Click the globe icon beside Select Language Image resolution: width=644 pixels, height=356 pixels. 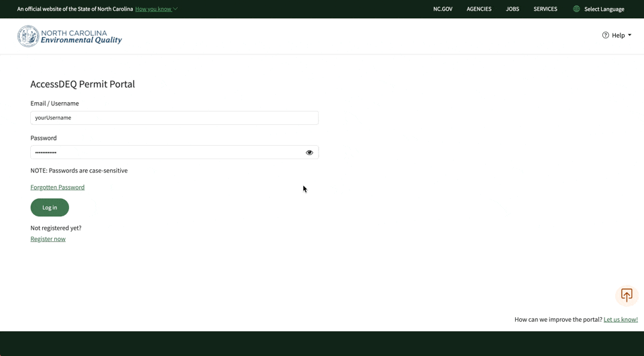click(x=577, y=9)
